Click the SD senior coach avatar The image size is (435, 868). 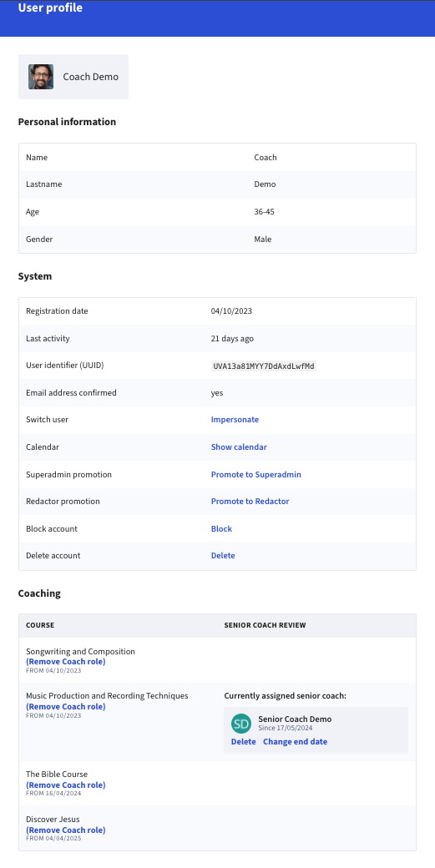241,724
